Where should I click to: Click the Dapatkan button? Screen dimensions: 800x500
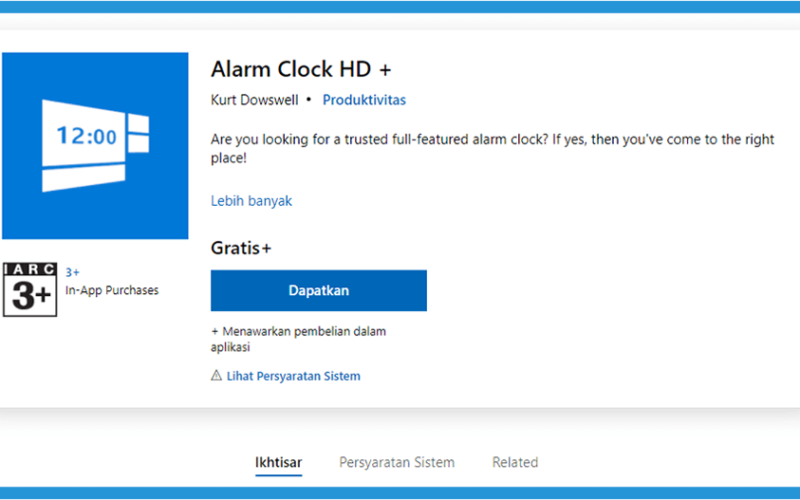(x=319, y=290)
